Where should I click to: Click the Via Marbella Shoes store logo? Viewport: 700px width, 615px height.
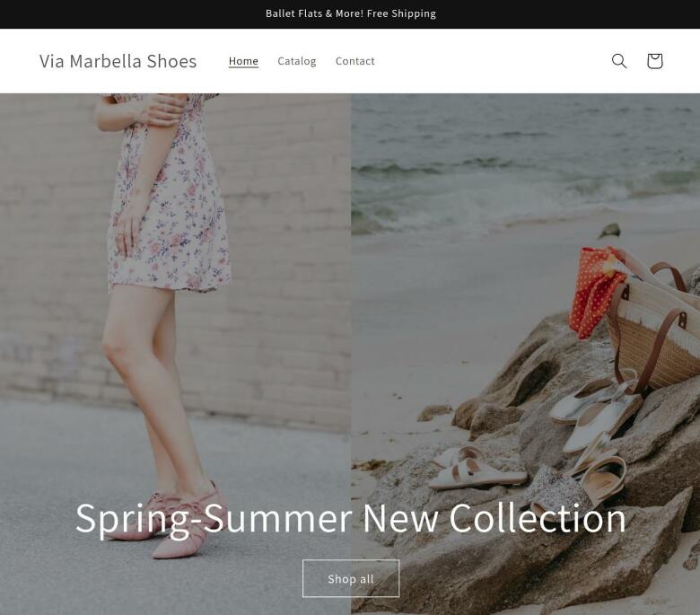tap(118, 61)
